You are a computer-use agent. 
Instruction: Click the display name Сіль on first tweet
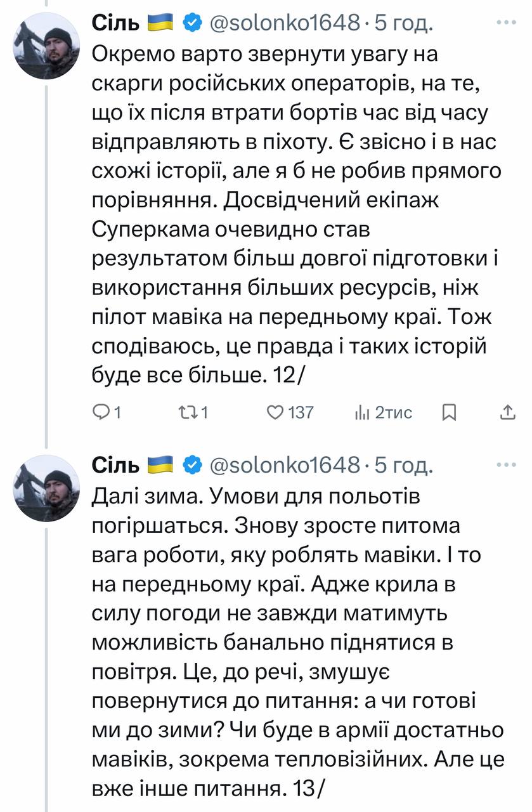coord(115,23)
